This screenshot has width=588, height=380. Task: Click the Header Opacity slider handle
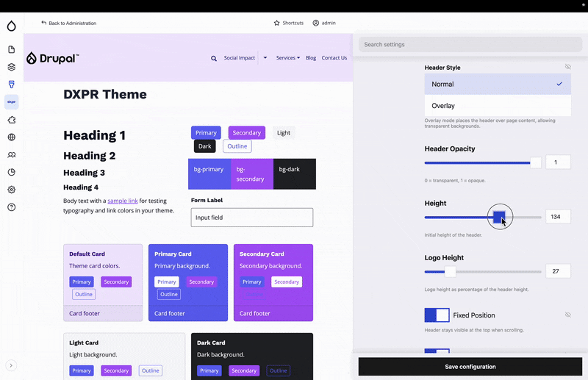pos(536,162)
